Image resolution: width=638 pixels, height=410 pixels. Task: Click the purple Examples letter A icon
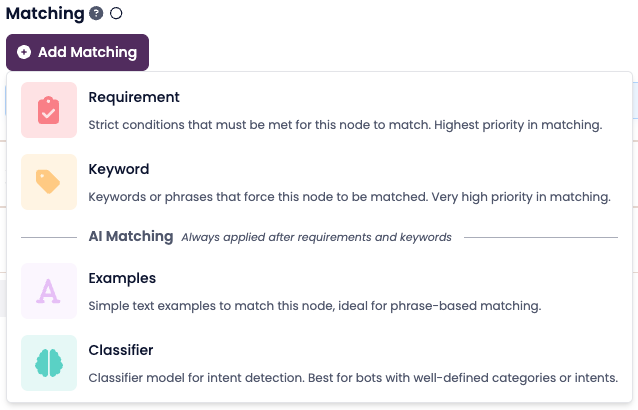[48, 291]
